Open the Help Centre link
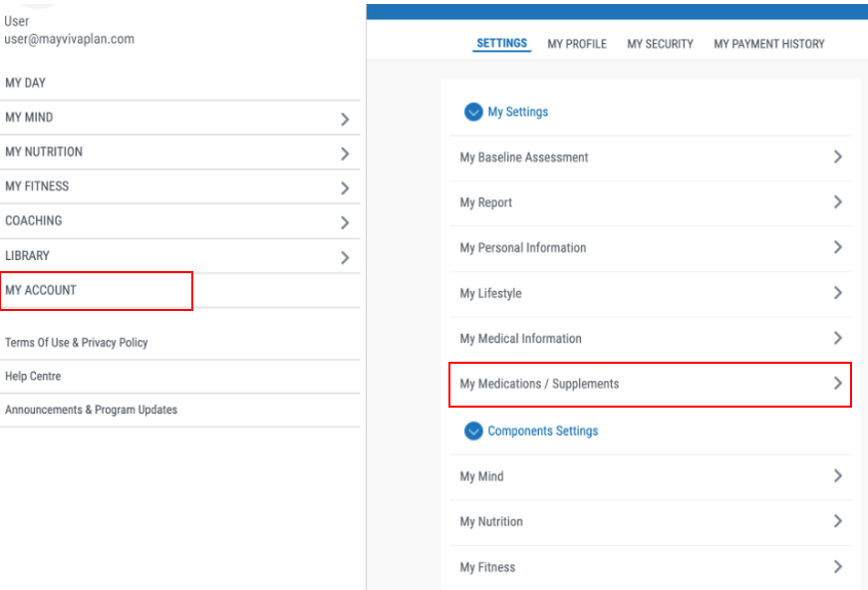Screen dimensions: 868x590 tap(33, 376)
